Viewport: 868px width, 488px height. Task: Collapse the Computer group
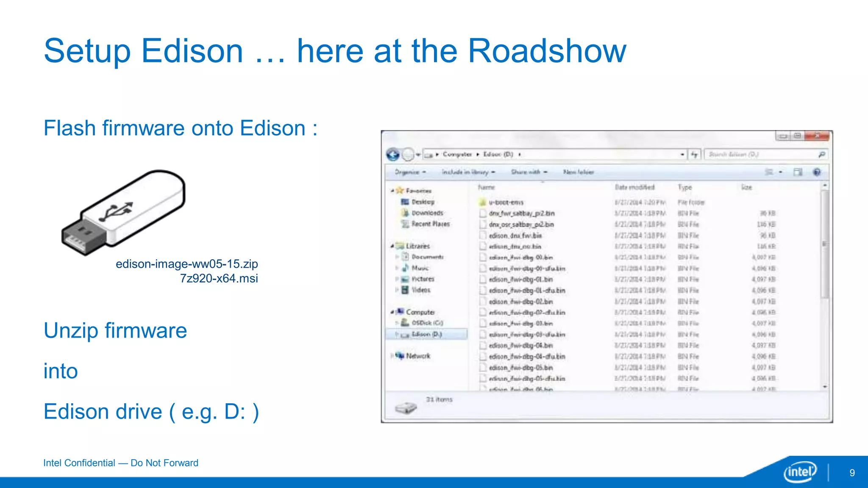pos(392,312)
